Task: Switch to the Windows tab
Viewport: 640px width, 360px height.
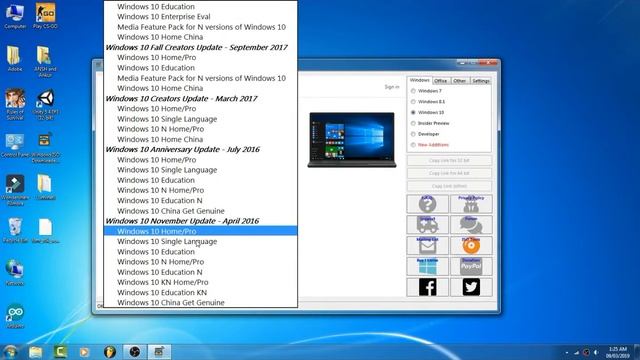Action: [x=419, y=80]
